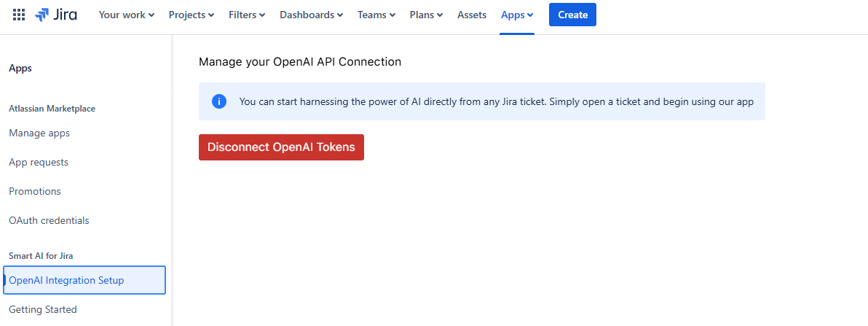Screen dimensions: 868x326
Task: Open the app switcher grid icon
Action: tap(19, 15)
